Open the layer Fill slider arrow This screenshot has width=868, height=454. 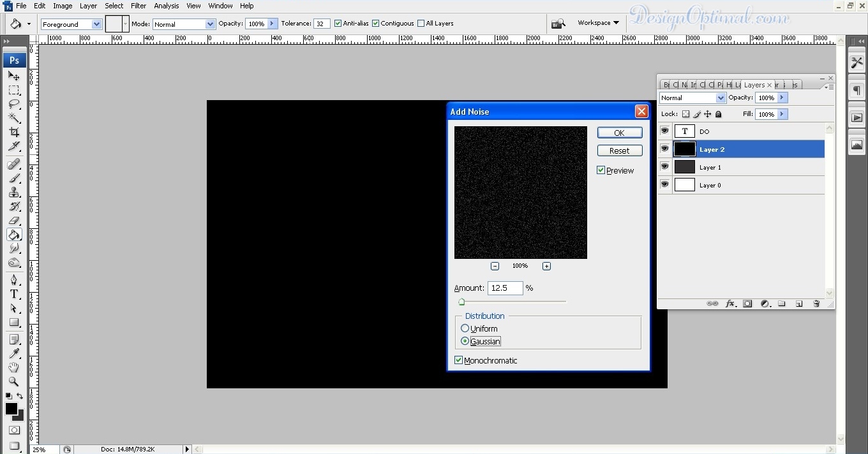point(782,114)
